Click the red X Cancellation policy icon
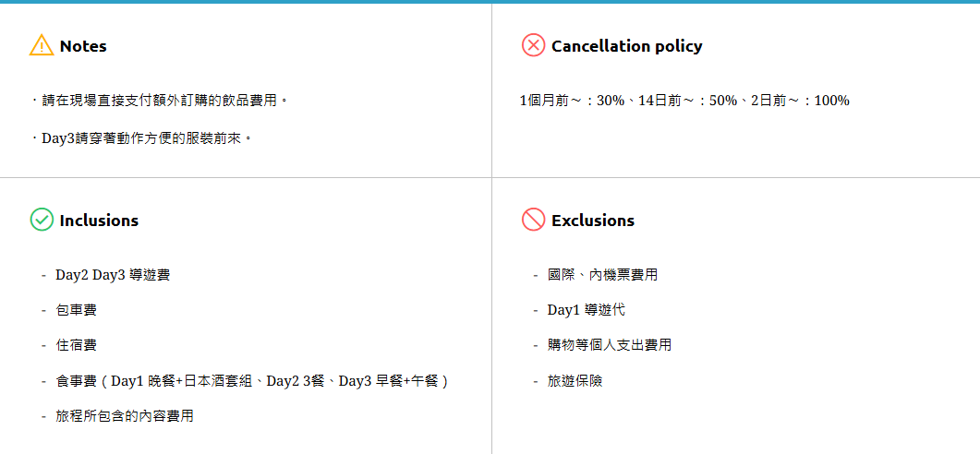Image resolution: width=980 pixels, height=454 pixels. (533, 45)
